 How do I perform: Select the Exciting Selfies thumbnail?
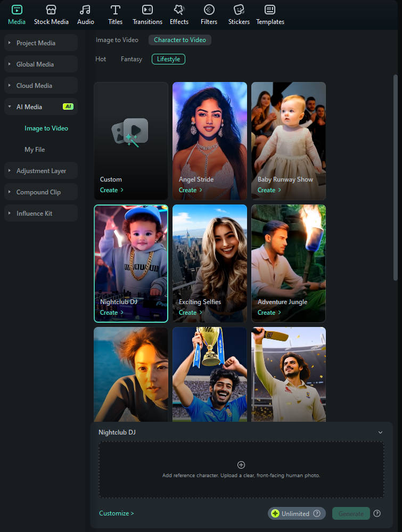[x=210, y=263]
